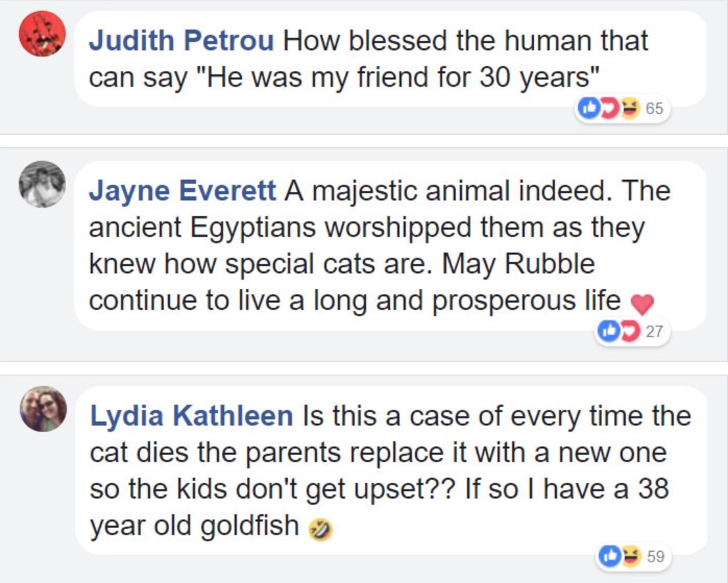Click the Haha reaction icon on Lydia's comment
The height and width of the screenshot is (583, 728).
629,556
